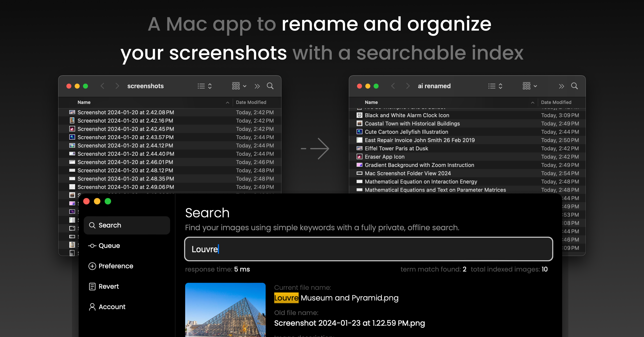Go back in ai renamed Finder window
This screenshot has height=337, width=644.
tap(393, 86)
